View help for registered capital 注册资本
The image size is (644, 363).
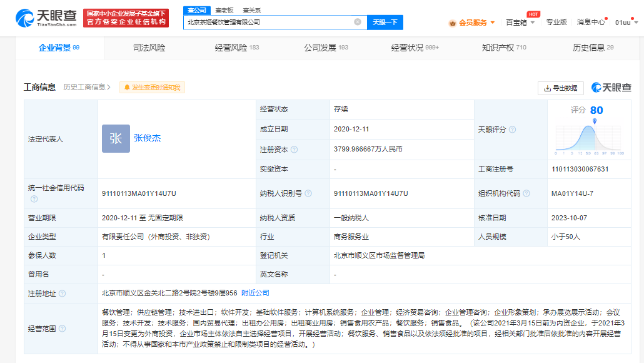coord(294,150)
